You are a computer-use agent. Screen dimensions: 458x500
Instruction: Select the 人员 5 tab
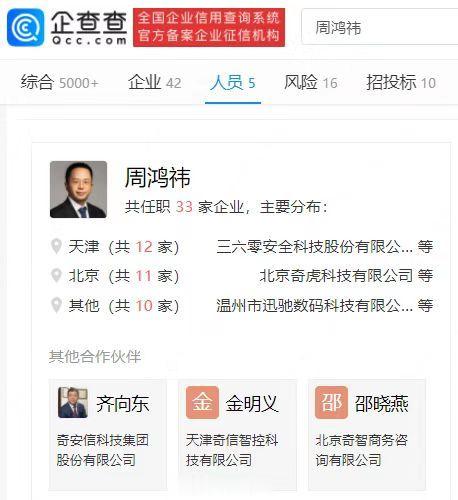point(233,82)
